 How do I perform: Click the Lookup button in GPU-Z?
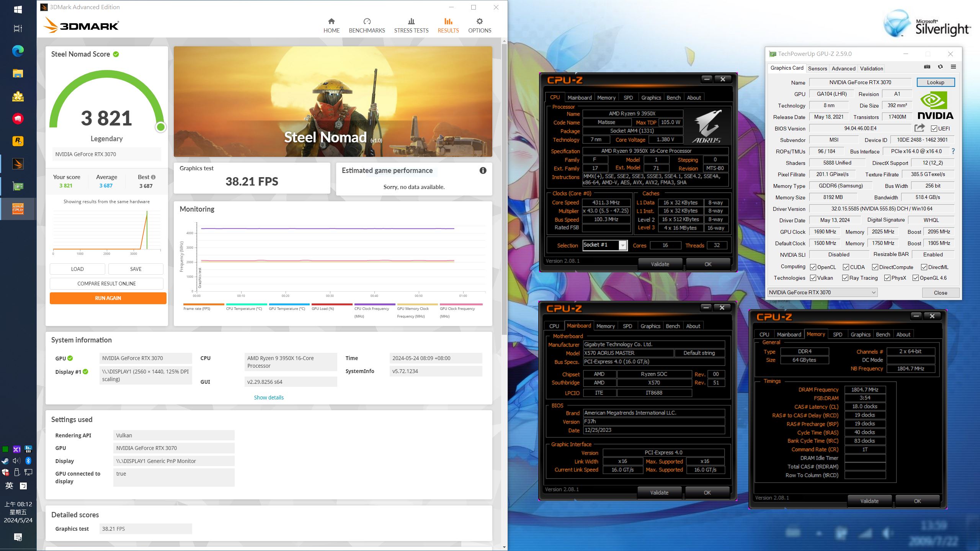coord(935,82)
